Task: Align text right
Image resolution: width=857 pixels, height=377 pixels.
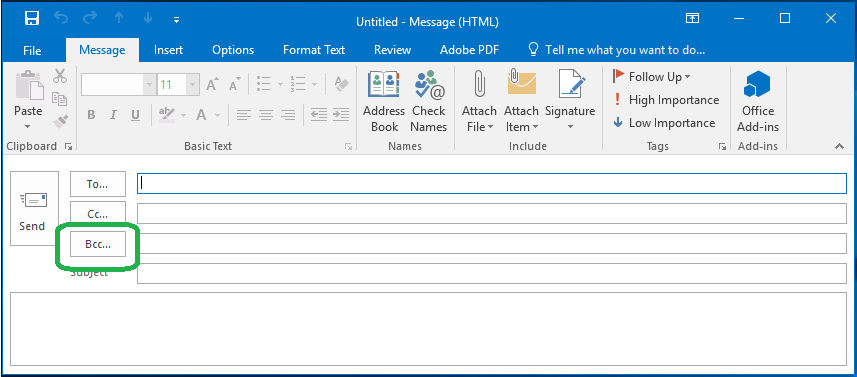Action: click(287, 115)
